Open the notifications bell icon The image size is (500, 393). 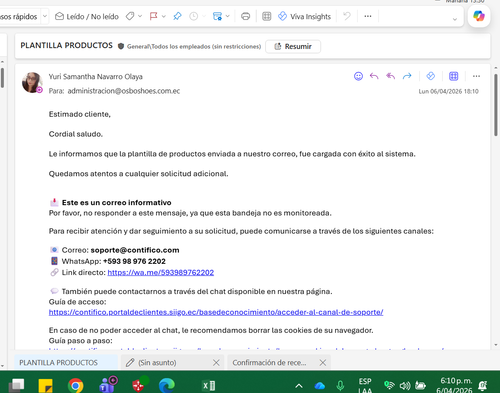[x=483, y=386]
